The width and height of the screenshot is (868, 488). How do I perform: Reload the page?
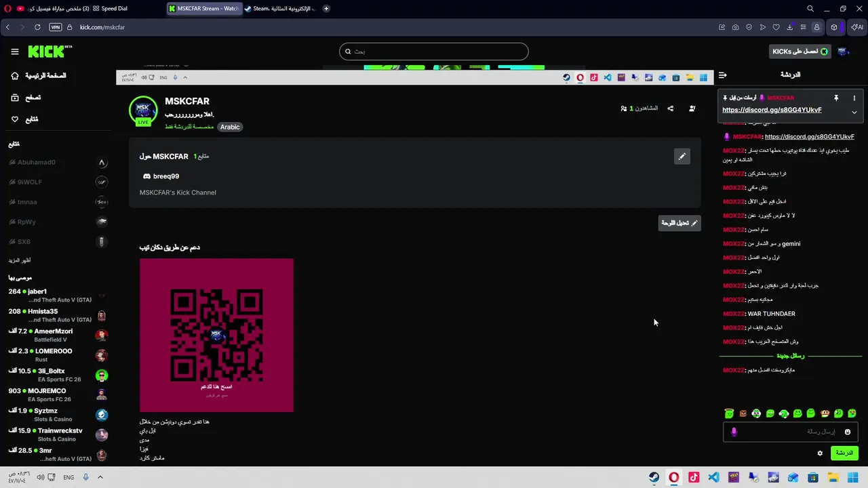(x=37, y=27)
